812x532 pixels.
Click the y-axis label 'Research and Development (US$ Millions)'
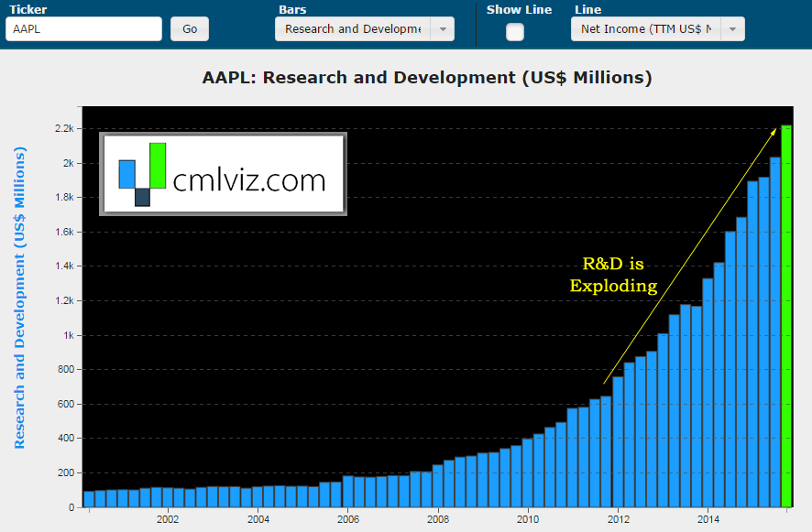click(x=19, y=298)
